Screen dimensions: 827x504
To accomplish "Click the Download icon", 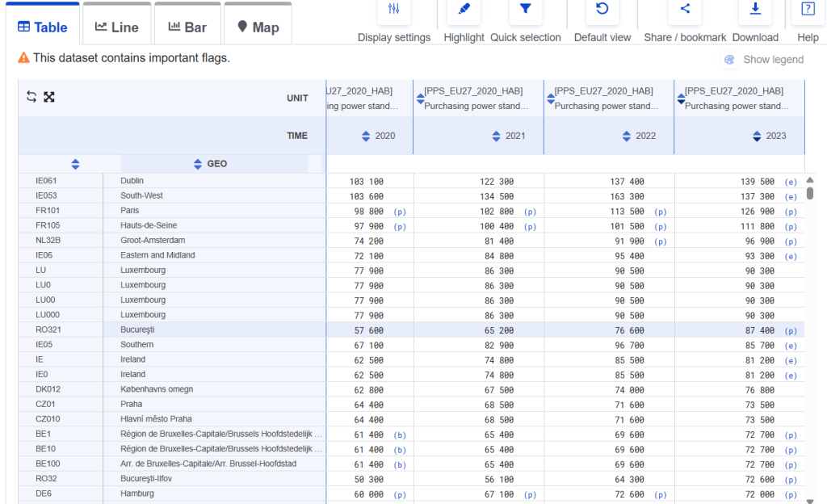I will pyautogui.click(x=755, y=10).
